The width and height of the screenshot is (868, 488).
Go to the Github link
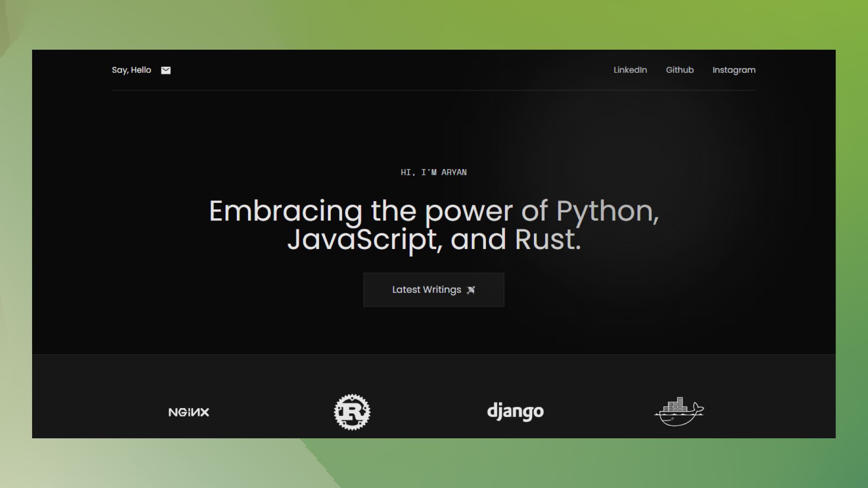pyautogui.click(x=679, y=70)
